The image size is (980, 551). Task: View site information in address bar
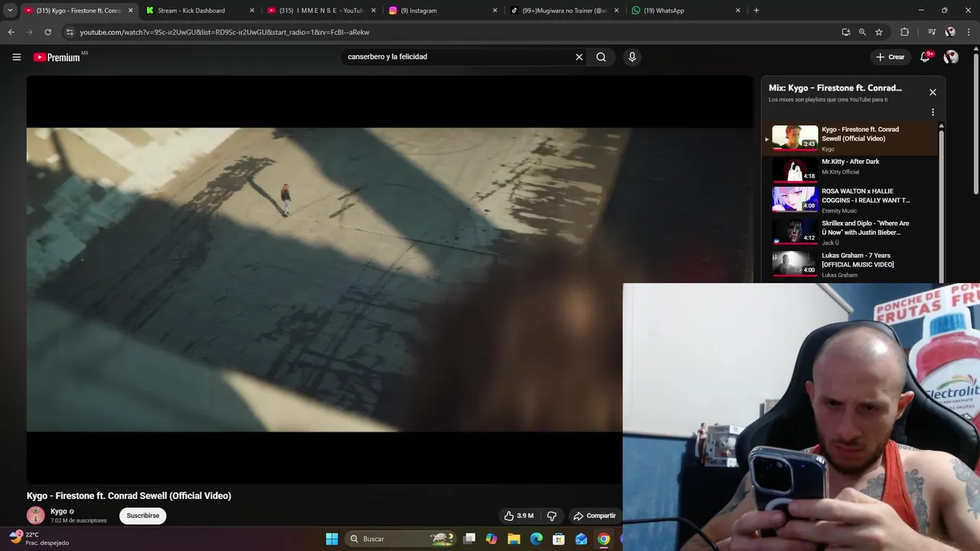70,32
